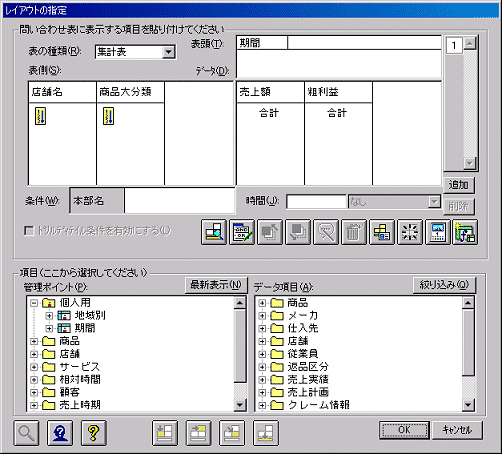Click the 時間(J) input field
502x454 pixels.
coord(316,202)
